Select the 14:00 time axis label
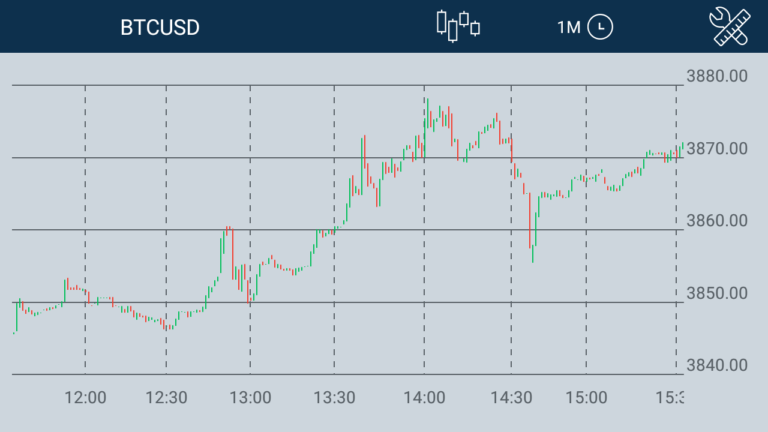Viewport: 768px width, 432px height. (424, 397)
